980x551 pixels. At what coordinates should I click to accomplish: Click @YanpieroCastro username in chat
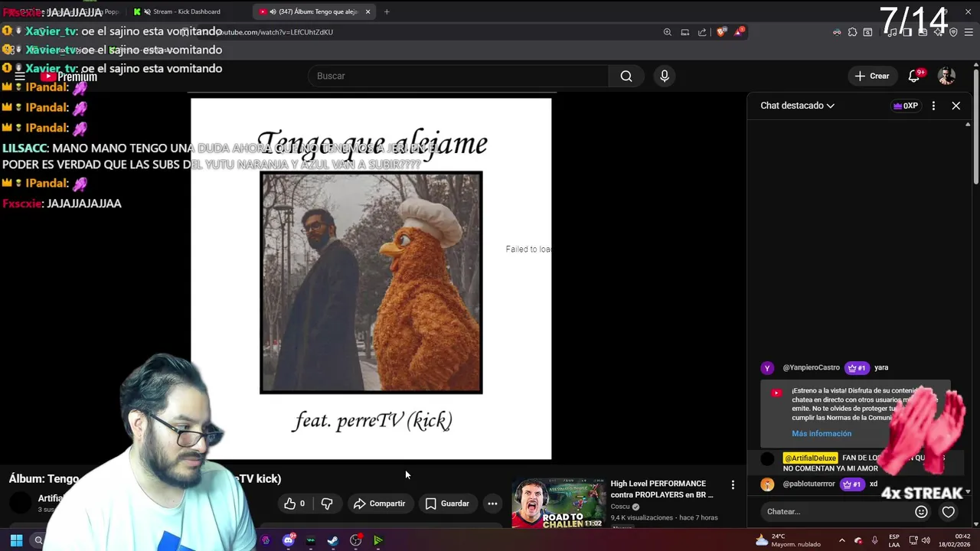812,368
